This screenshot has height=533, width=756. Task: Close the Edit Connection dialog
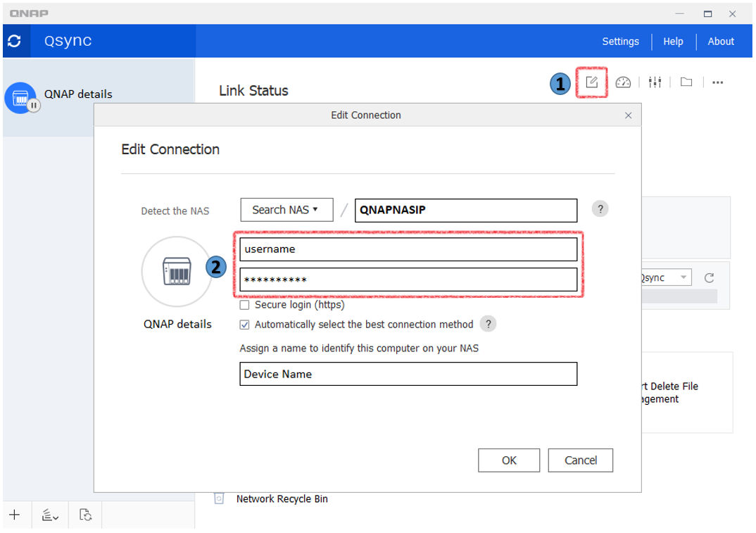coord(628,115)
